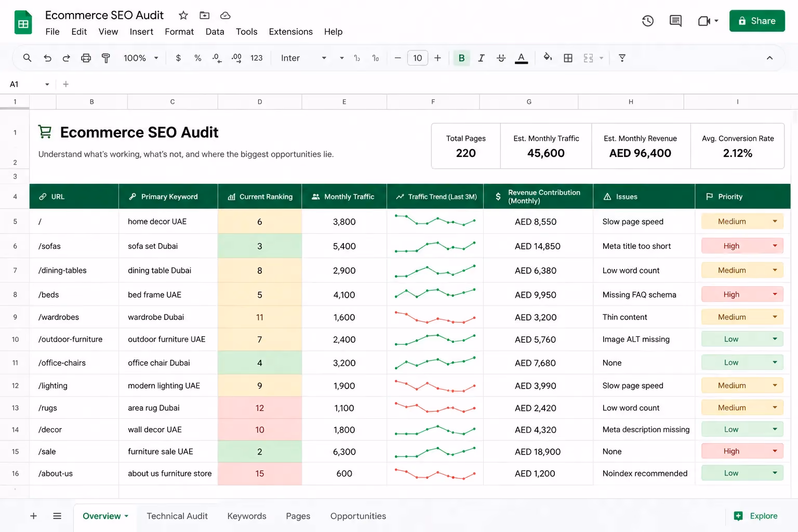This screenshot has width=798, height=532.
Task: Toggle italic formatting button
Action: [481, 58]
